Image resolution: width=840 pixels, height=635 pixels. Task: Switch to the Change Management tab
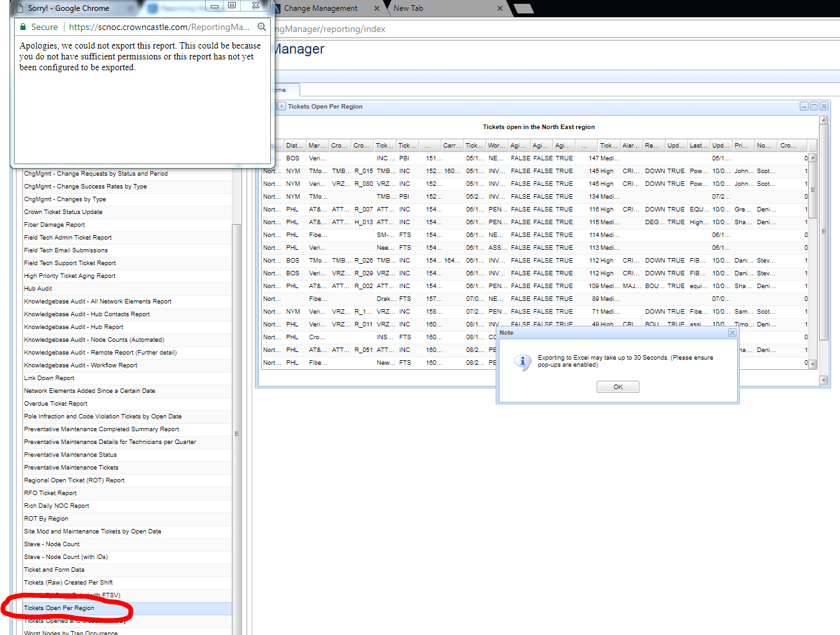tap(321, 8)
